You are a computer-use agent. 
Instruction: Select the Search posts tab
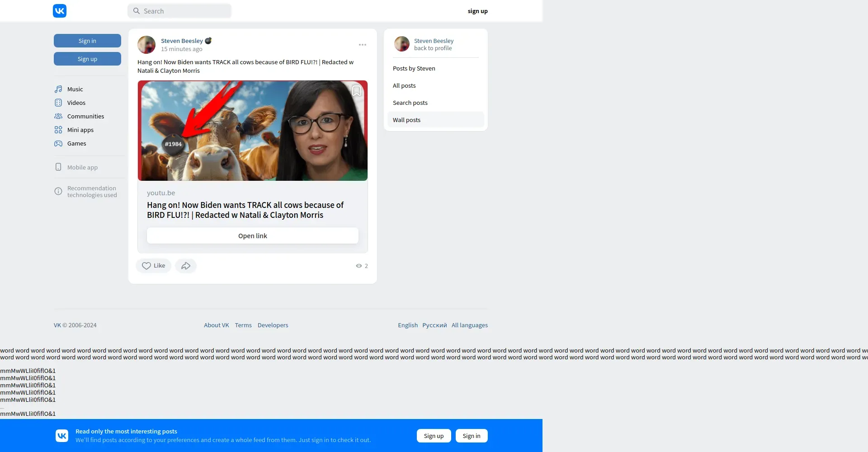pyautogui.click(x=436, y=103)
